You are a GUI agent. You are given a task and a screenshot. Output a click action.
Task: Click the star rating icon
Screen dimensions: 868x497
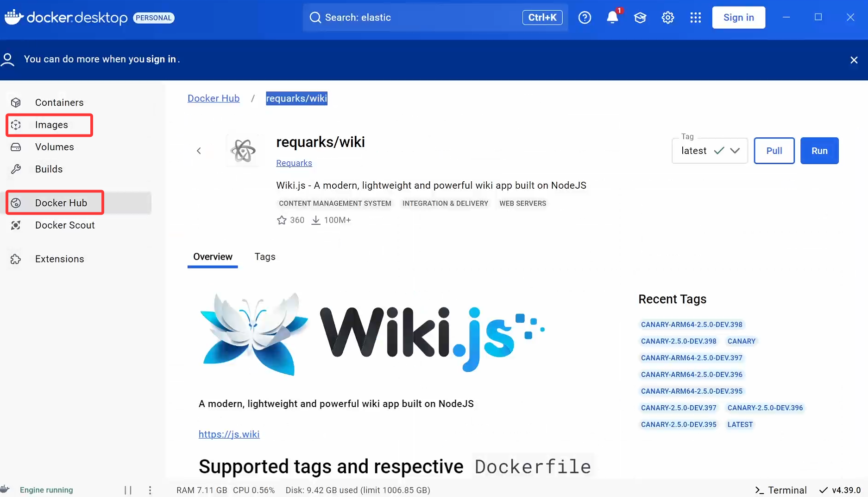(x=282, y=220)
